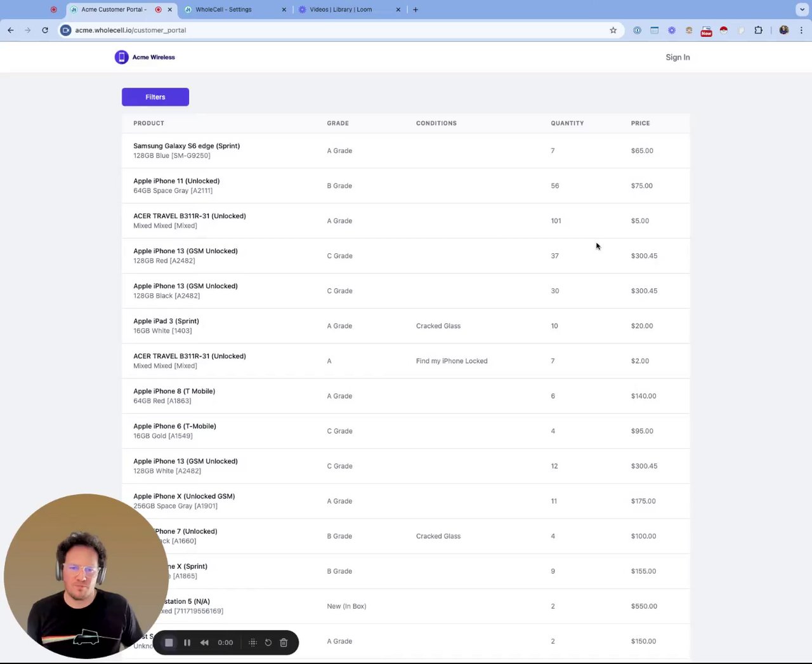Click the $175.00 price cell
812x664 pixels.
(643, 501)
